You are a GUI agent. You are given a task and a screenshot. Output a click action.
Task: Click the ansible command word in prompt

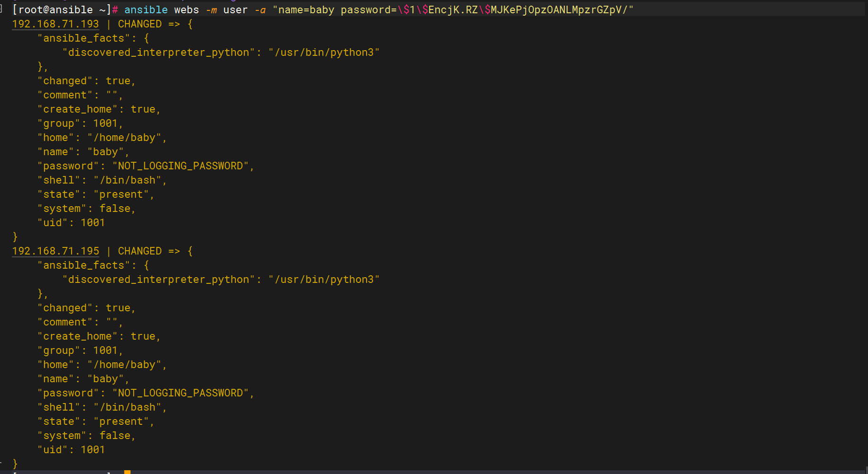[146, 10]
